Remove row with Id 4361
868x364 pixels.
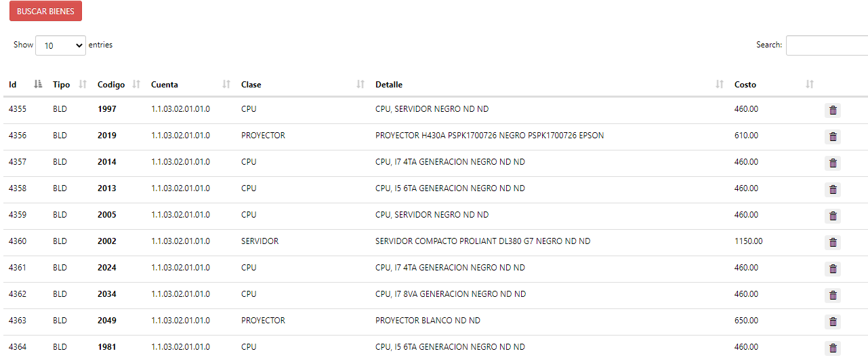click(x=833, y=269)
